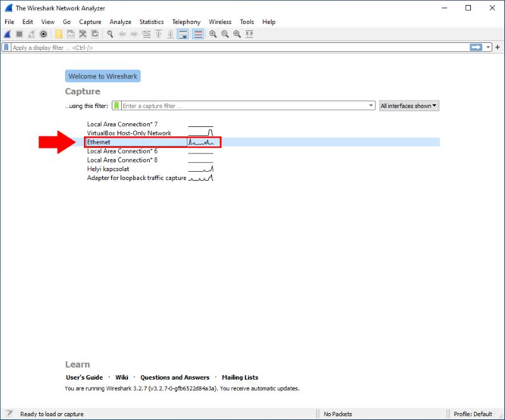The width and height of the screenshot is (505, 420).
Task: Open the Help menu
Action: pyautogui.click(x=269, y=22)
